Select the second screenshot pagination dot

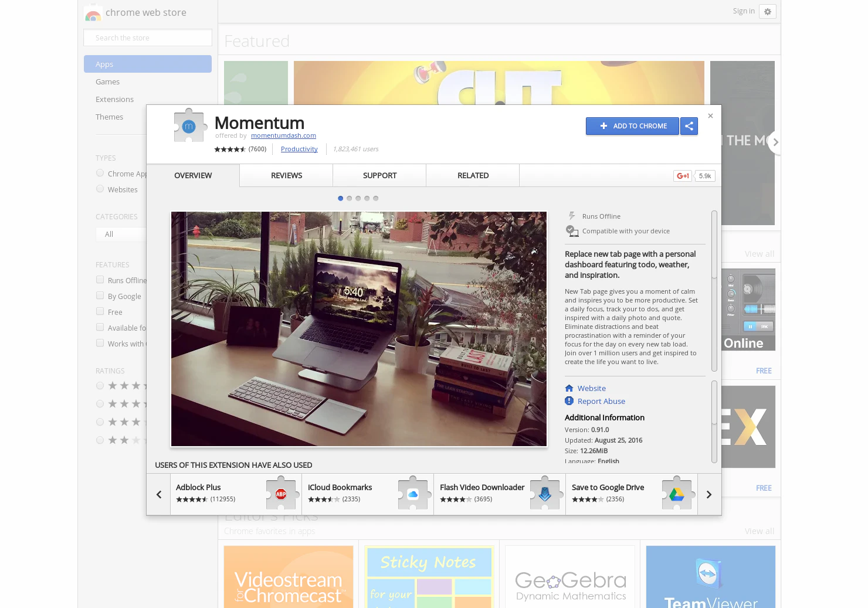click(349, 198)
